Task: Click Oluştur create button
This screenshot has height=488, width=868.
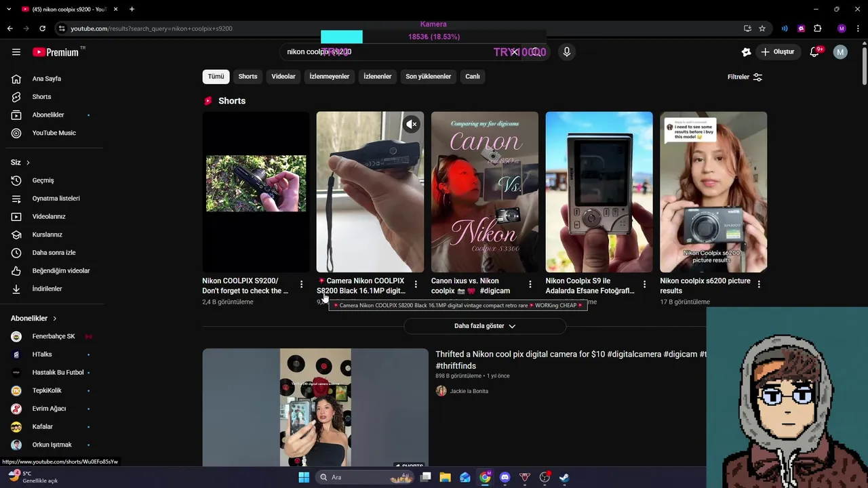Action: coord(777,52)
